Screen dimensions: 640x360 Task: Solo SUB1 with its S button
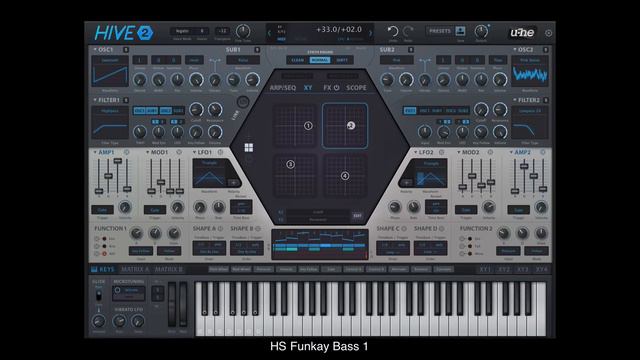tap(257, 50)
